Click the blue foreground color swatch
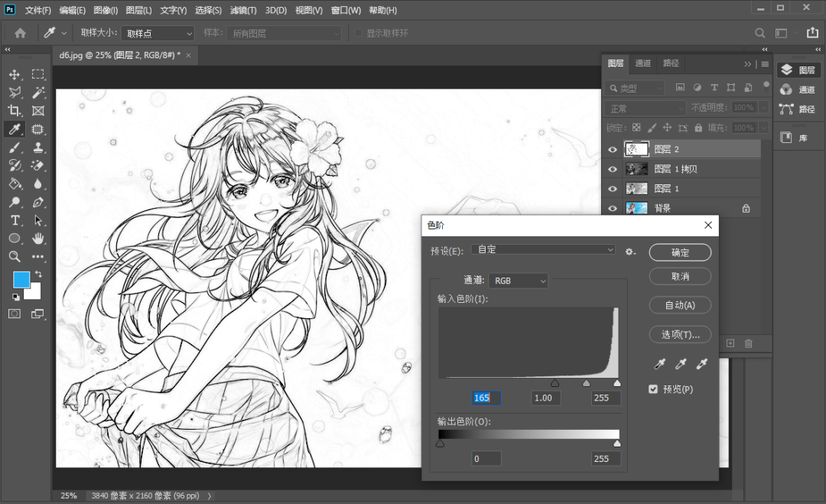Image resolution: width=826 pixels, height=504 pixels. (21, 279)
